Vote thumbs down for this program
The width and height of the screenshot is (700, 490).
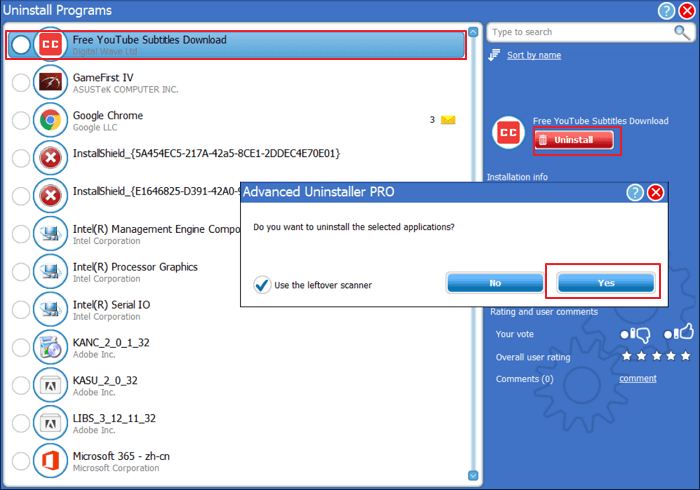[x=635, y=334]
